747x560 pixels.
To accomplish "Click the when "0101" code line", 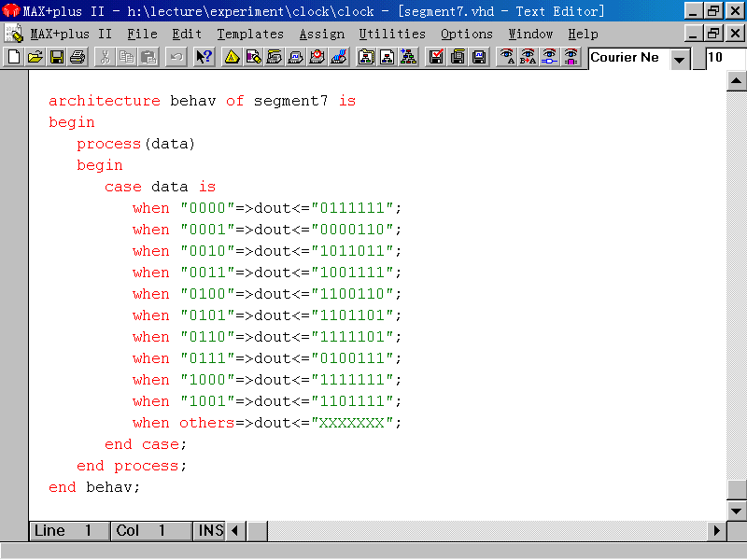I will pos(267,315).
